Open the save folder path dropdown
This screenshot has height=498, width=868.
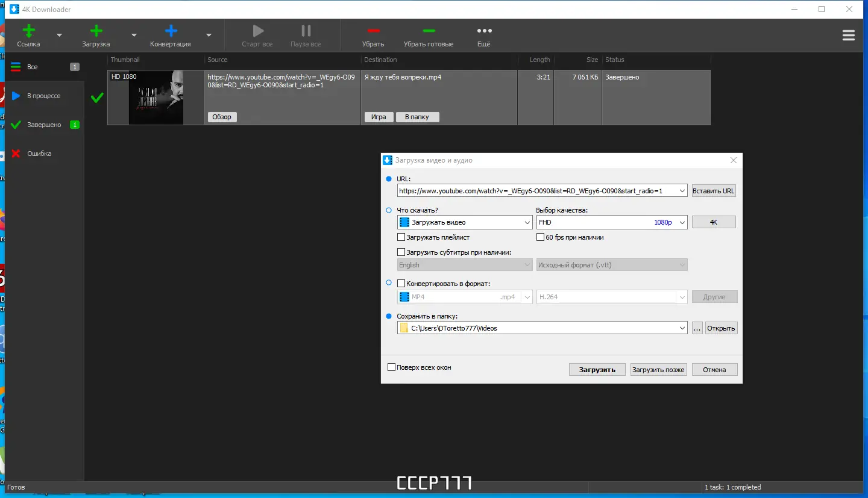coord(682,328)
